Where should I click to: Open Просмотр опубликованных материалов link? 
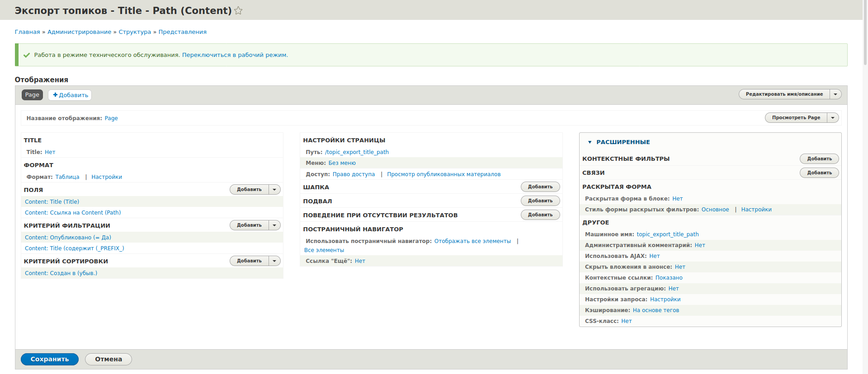[443, 174]
